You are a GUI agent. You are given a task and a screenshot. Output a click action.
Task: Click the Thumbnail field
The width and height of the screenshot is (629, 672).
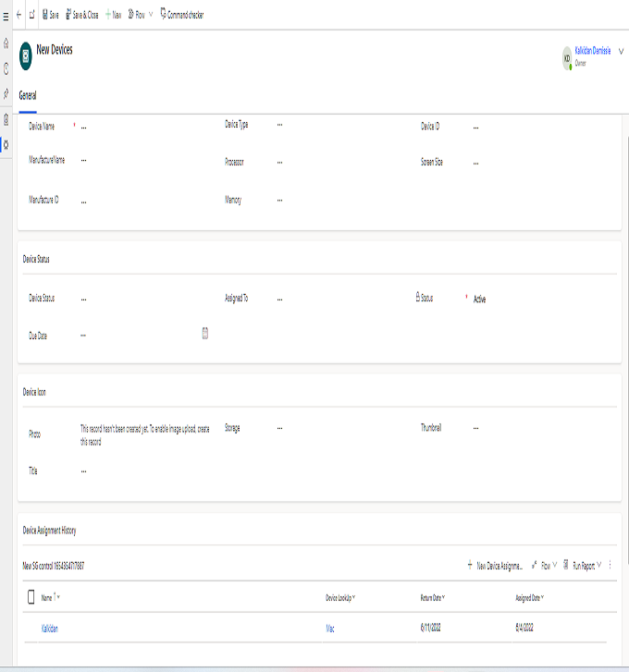click(538, 428)
